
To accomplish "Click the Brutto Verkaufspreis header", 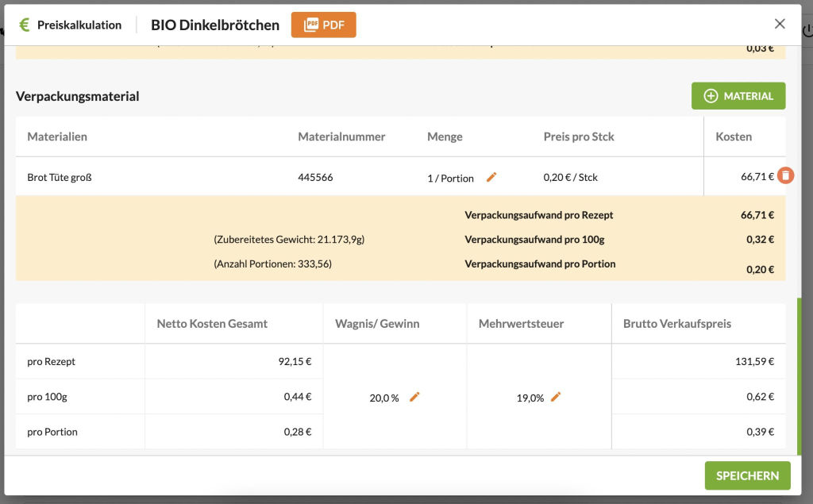I will coord(676,323).
